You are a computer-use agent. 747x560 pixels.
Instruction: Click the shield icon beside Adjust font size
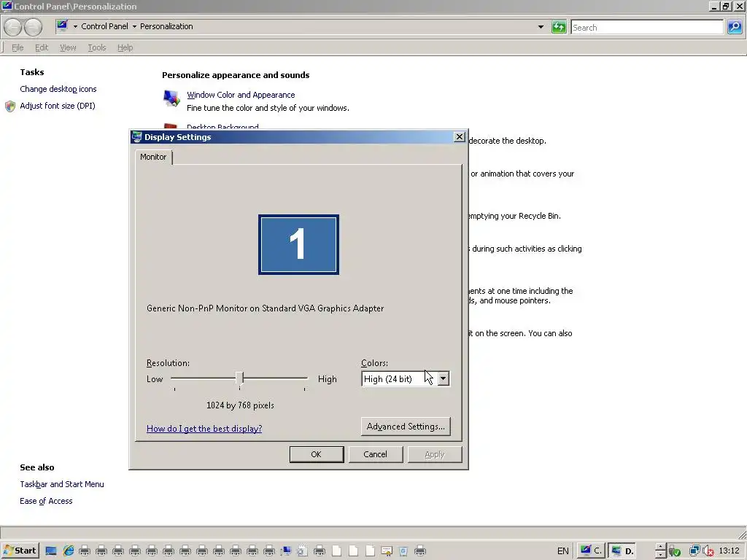10,106
